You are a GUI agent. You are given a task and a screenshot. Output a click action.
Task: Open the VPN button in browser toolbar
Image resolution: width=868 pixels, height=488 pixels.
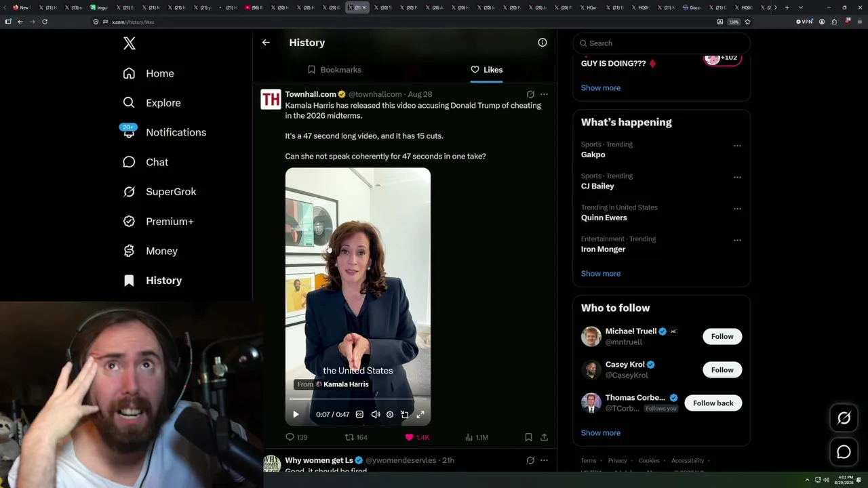point(804,22)
